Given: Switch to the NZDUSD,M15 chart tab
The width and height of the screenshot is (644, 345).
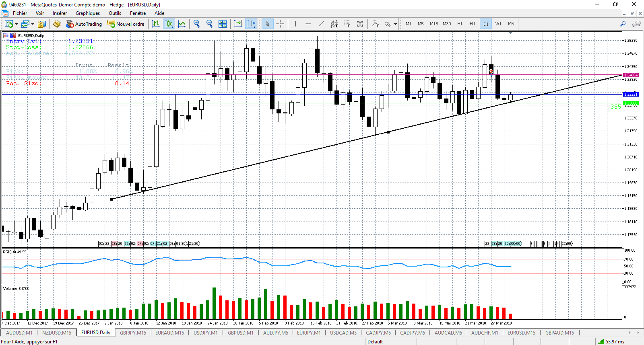Looking at the screenshot, I should [x=57, y=333].
